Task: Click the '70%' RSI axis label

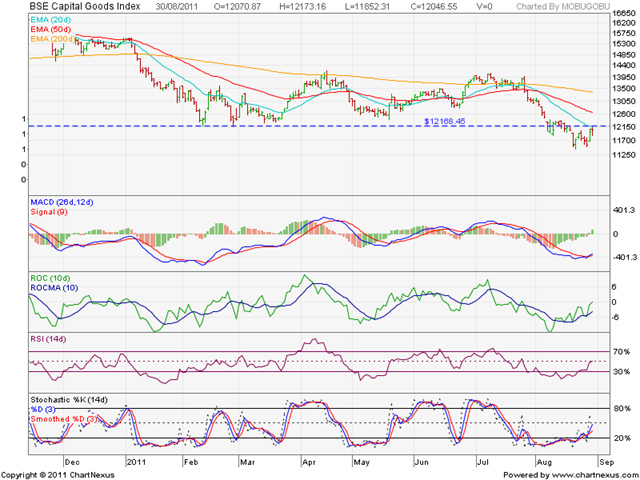Action: 621,351
